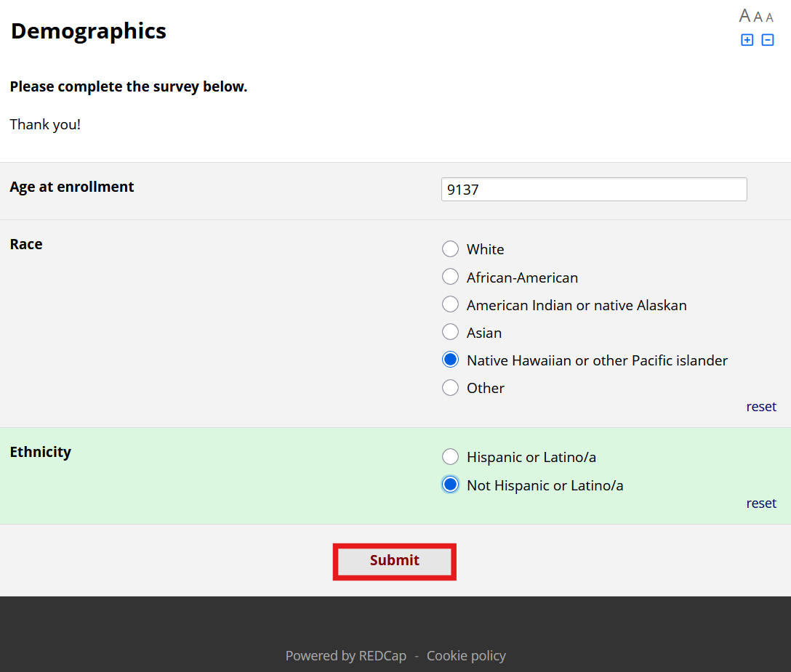The width and height of the screenshot is (791, 672).
Task: Click the Demographics survey title
Action: 88,31
